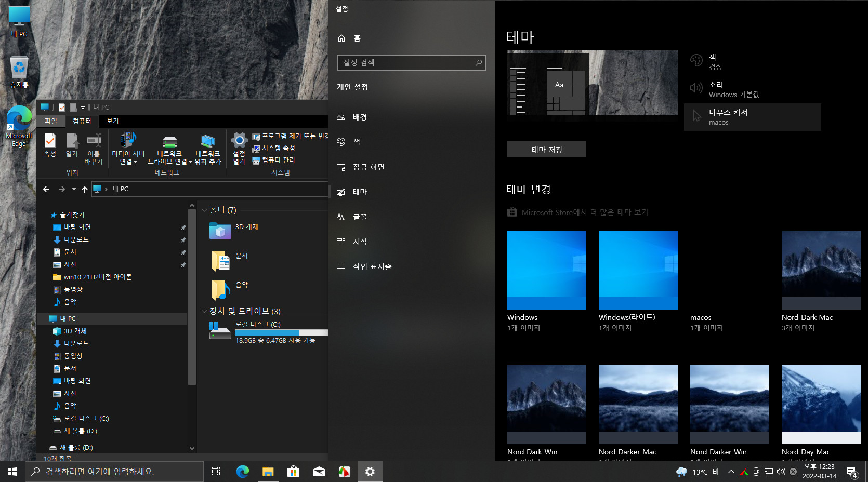The image size is (868, 482).
Task: Open 마우스 커서 macos option
Action: coord(753,117)
